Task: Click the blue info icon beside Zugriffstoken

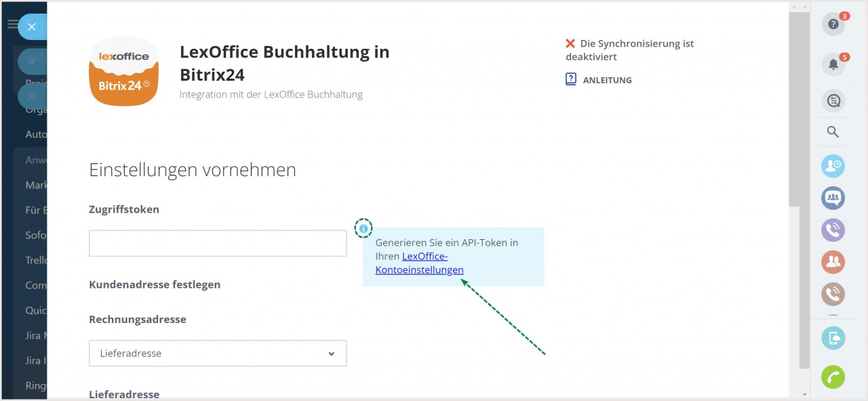Action: coord(363,229)
